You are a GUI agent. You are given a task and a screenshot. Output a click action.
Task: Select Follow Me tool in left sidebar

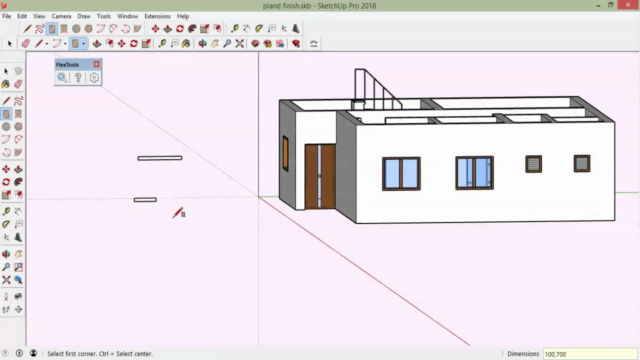(18, 182)
